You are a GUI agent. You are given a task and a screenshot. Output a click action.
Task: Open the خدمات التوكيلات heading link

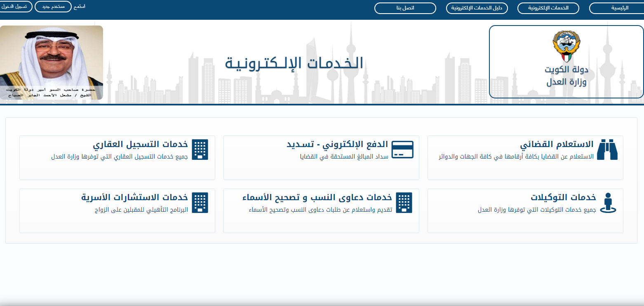567,197
